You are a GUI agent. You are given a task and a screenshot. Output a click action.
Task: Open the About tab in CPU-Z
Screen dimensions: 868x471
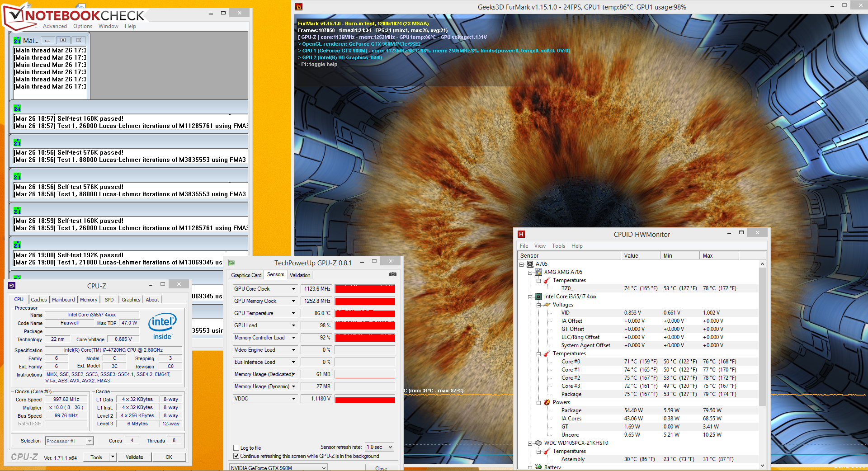152,300
